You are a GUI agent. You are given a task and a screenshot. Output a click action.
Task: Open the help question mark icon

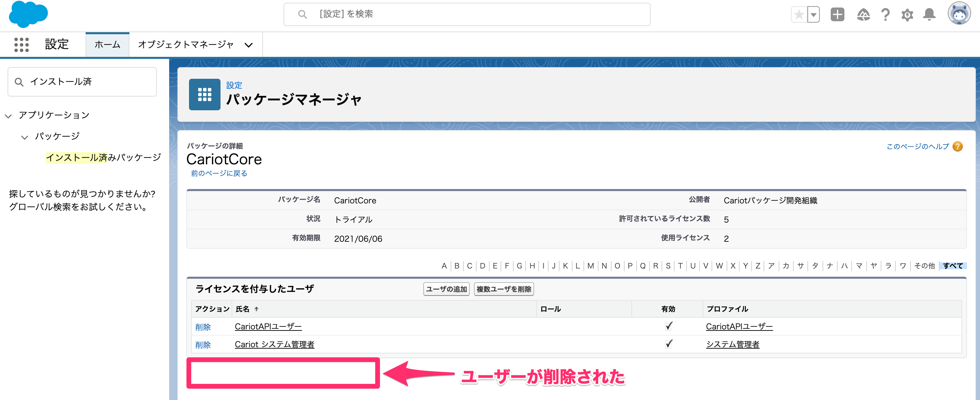point(885,15)
